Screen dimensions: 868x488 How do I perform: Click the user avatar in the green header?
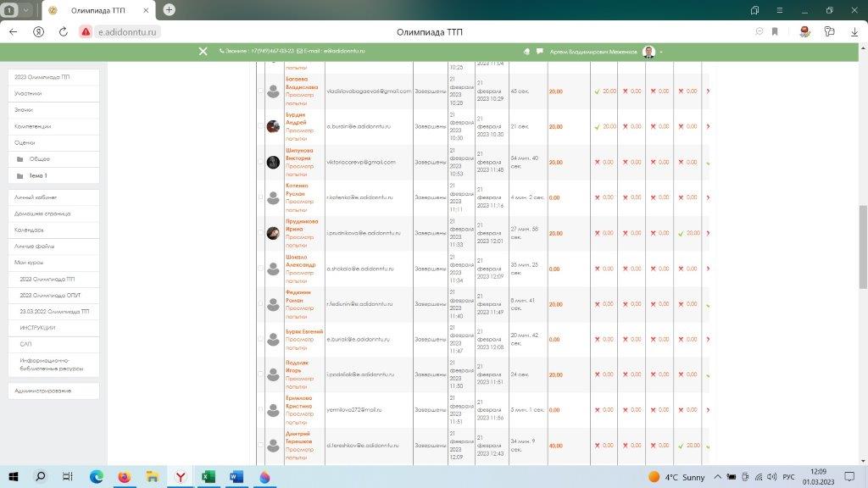coord(648,52)
